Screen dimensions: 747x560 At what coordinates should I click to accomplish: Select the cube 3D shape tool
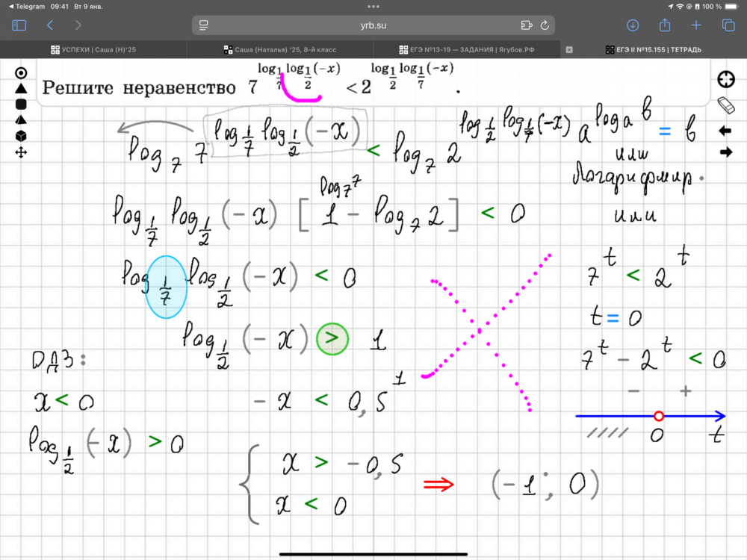click(x=21, y=136)
